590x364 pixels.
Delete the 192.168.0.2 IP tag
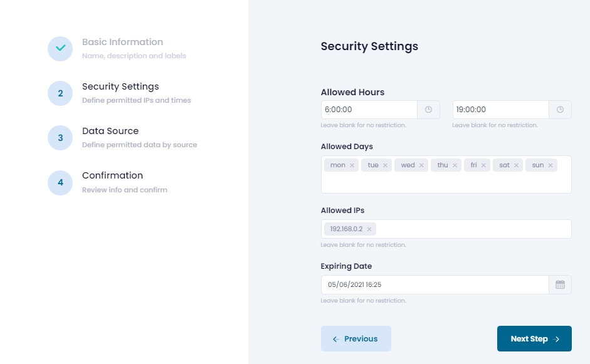[x=369, y=229]
